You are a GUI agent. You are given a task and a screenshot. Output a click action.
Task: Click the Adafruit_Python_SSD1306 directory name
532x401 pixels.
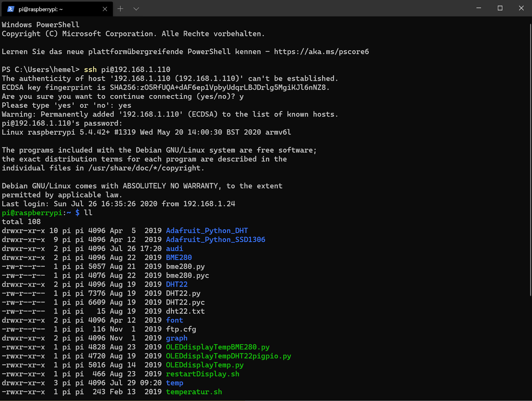pos(215,240)
